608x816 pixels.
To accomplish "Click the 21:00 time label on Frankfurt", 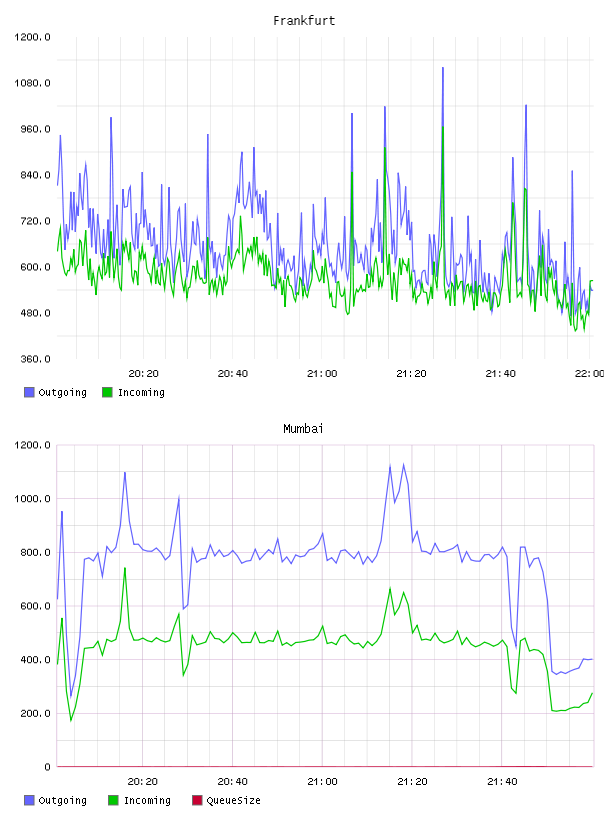I will [x=322, y=374].
